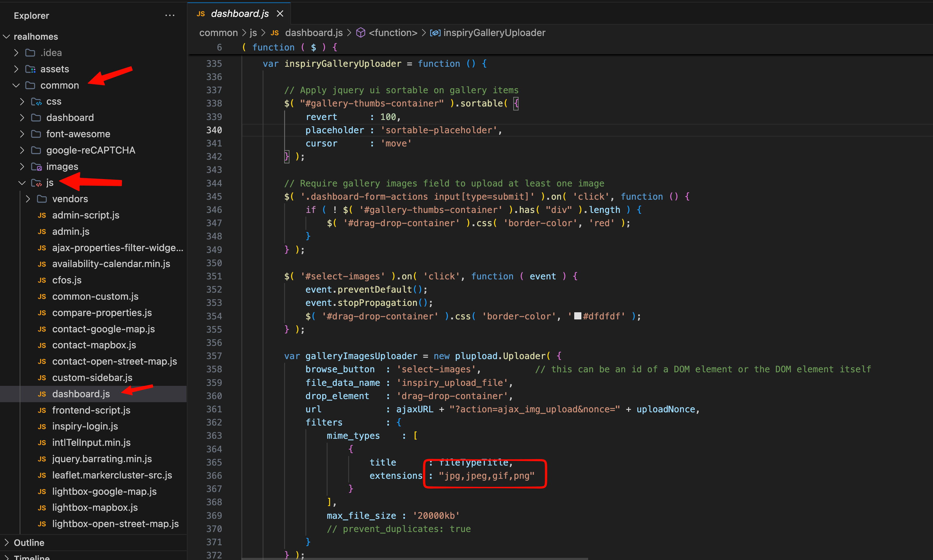Click the images folder icon

pyautogui.click(x=36, y=166)
